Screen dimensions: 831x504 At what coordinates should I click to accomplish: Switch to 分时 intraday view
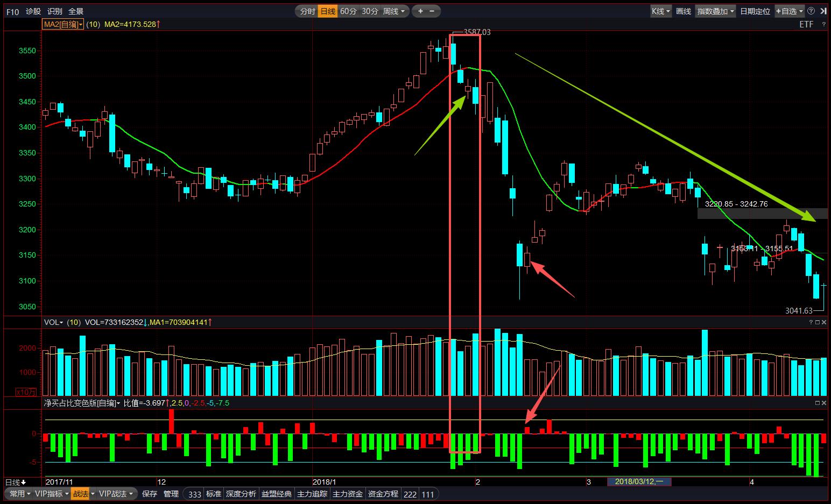pyautogui.click(x=307, y=11)
